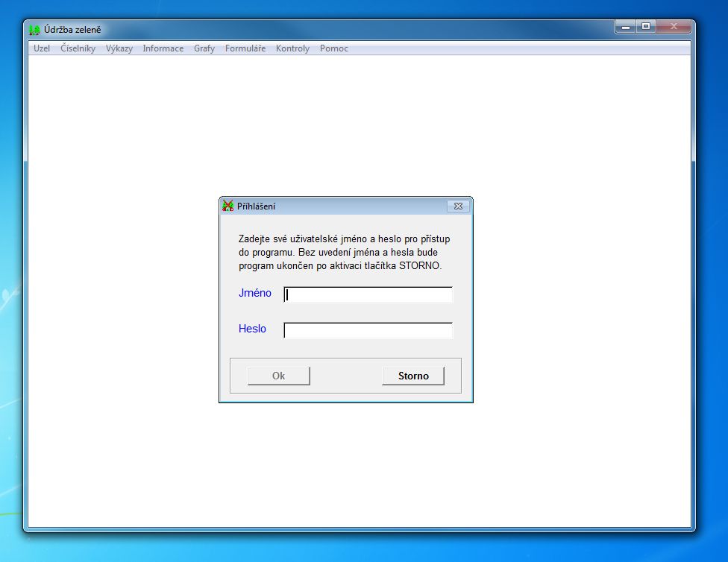The height and width of the screenshot is (562, 728).
Task: Close the Přihlášení dialog
Action: tap(458, 206)
